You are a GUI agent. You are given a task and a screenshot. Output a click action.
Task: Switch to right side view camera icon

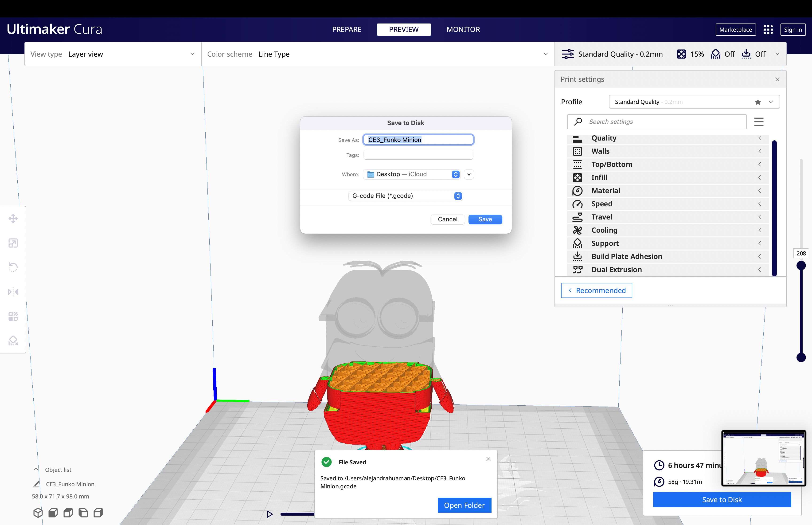coord(98,513)
